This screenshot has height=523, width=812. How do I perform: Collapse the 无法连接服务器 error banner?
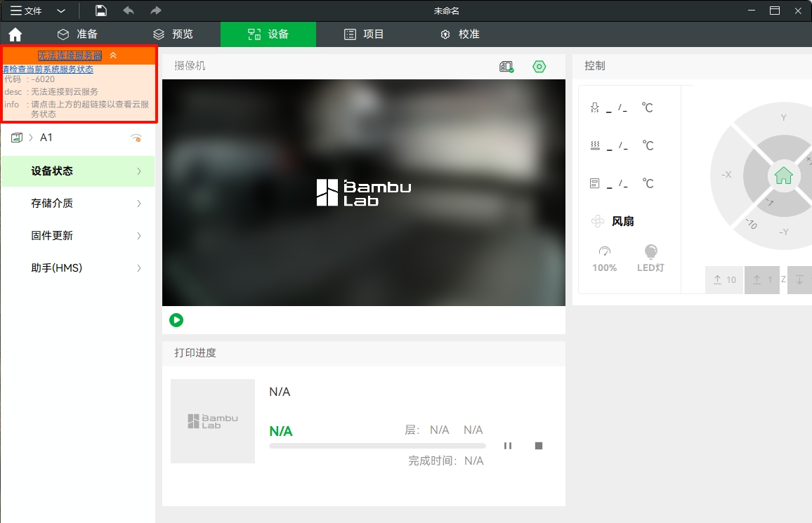[x=113, y=55]
